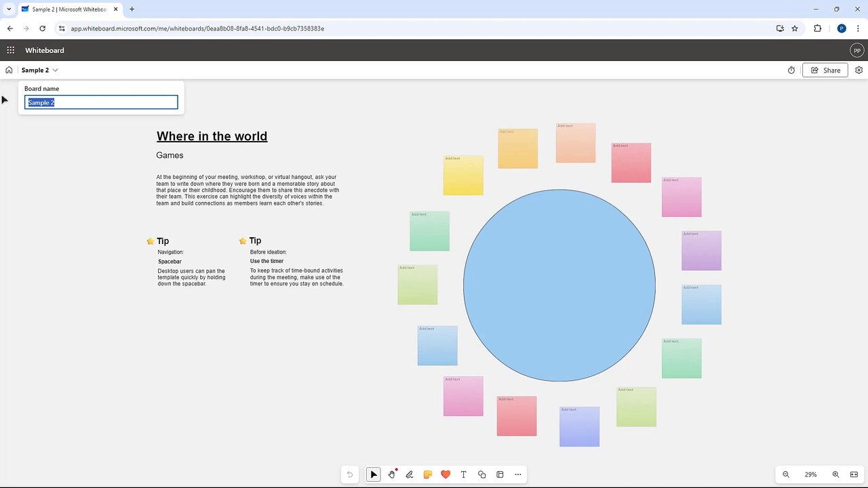Select the periwinkle sticky note
Screen dimensions: 868x488
[580, 427]
